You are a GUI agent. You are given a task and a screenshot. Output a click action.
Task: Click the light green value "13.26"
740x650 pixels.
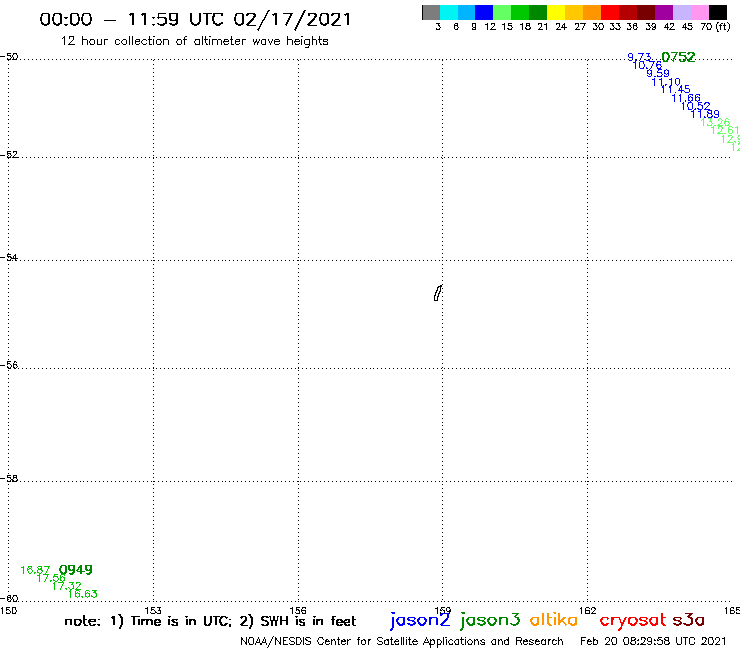tap(715, 122)
